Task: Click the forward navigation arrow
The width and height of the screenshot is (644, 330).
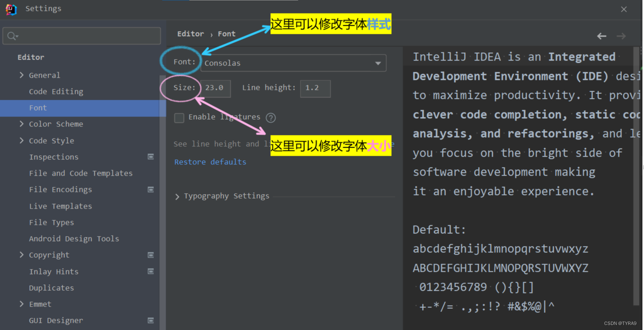Action: [x=621, y=36]
